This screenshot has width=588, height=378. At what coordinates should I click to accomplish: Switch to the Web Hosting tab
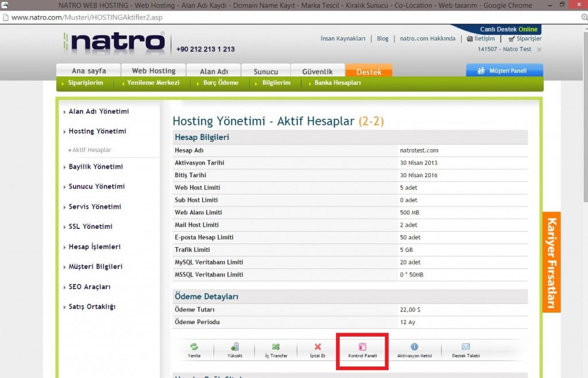tap(153, 71)
